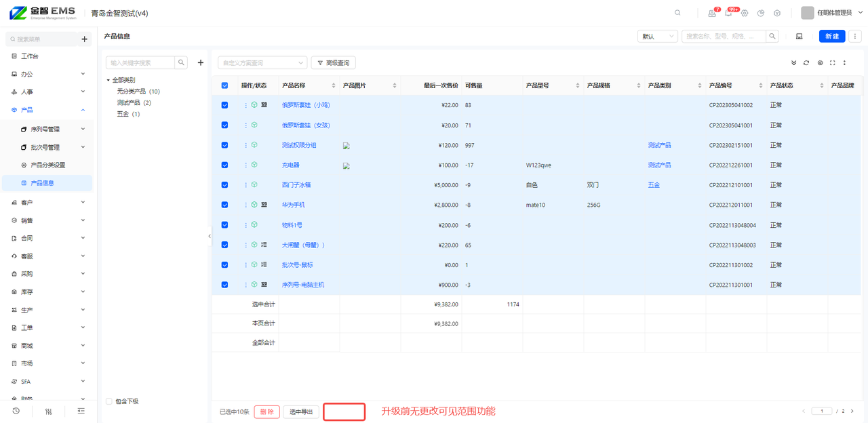Select the 无分类产品（10） category
Image resolution: width=868 pixels, height=423 pixels.
[x=138, y=91]
